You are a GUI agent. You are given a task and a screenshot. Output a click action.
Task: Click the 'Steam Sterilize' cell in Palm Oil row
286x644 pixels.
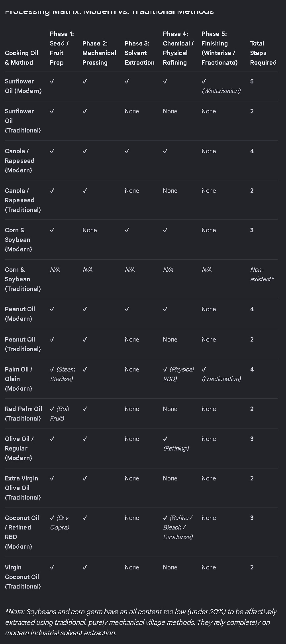(63, 374)
